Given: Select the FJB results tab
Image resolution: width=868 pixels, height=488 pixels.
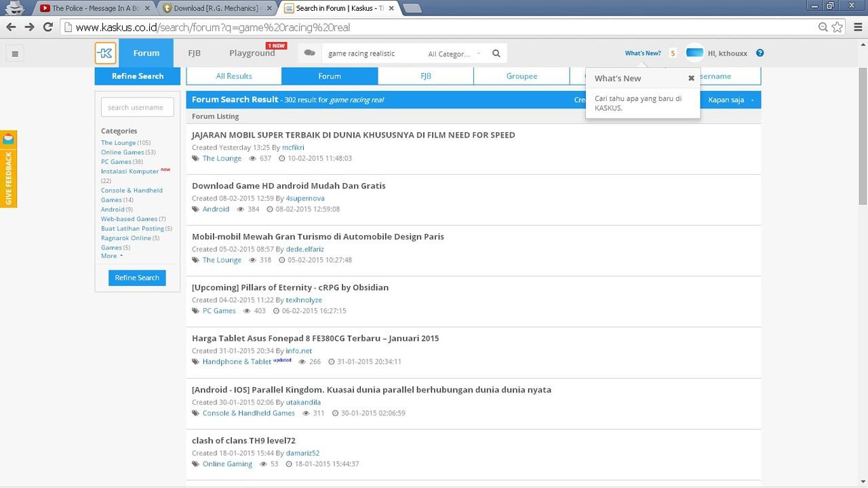Looking at the screenshot, I should pyautogui.click(x=426, y=76).
